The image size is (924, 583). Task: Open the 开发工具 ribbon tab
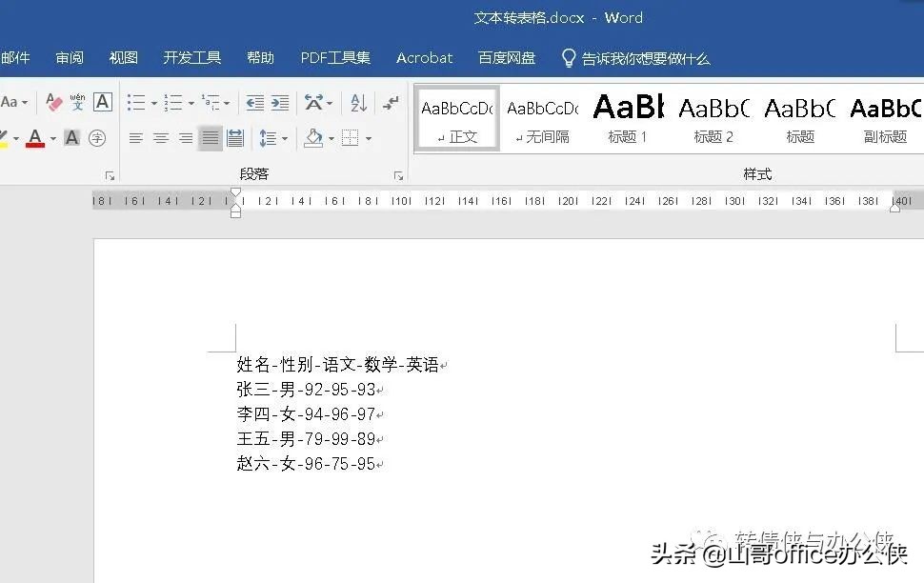coord(192,57)
